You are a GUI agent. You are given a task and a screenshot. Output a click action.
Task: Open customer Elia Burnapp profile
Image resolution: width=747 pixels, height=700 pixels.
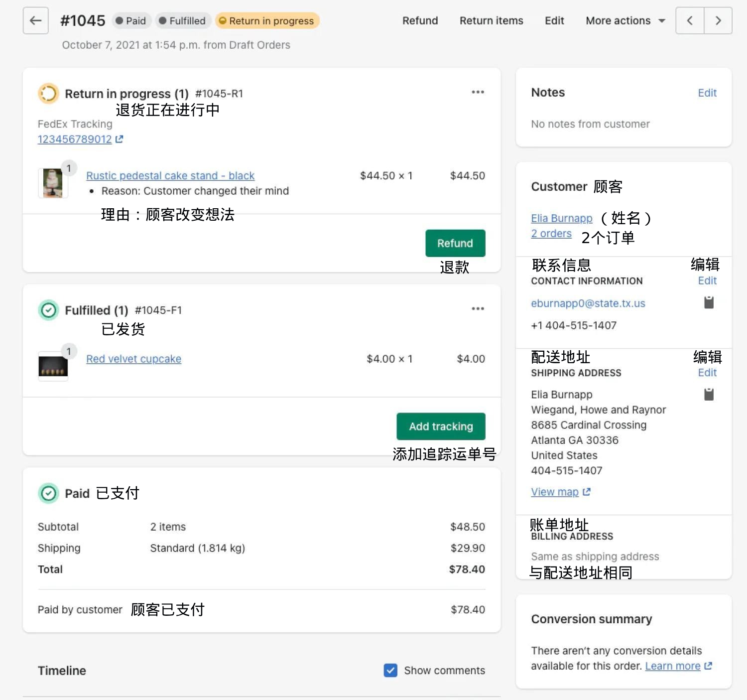(x=562, y=218)
